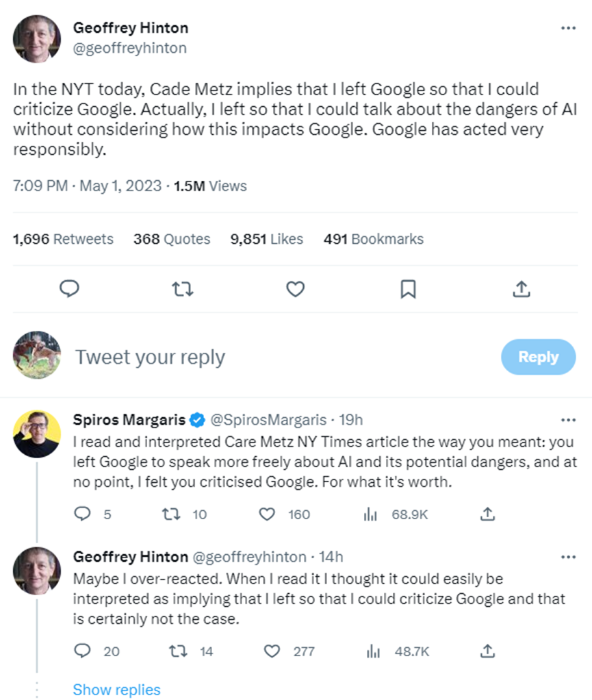View the 1,696 Retweets list
592x700 pixels.
pos(63,239)
